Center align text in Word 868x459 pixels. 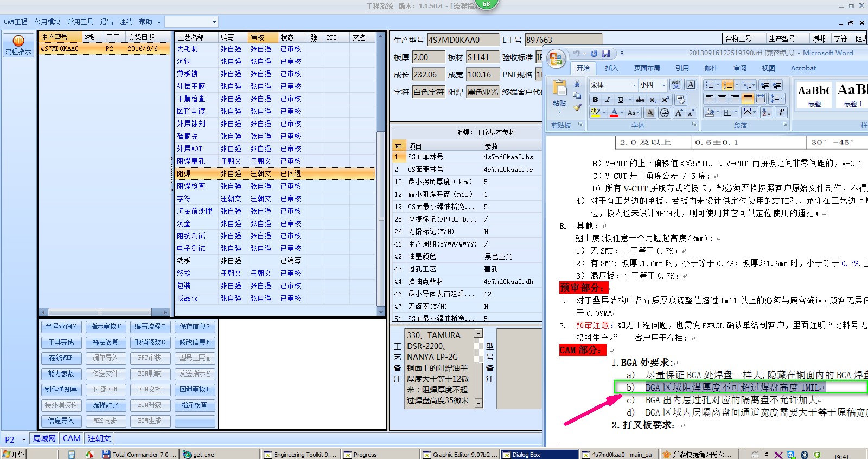[722, 99]
